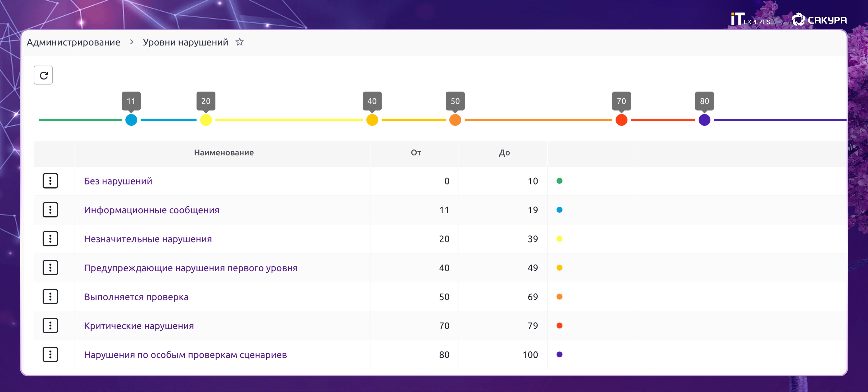Click the Наименование column header
Image resolution: width=868 pixels, height=392 pixels.
point(224,153)
